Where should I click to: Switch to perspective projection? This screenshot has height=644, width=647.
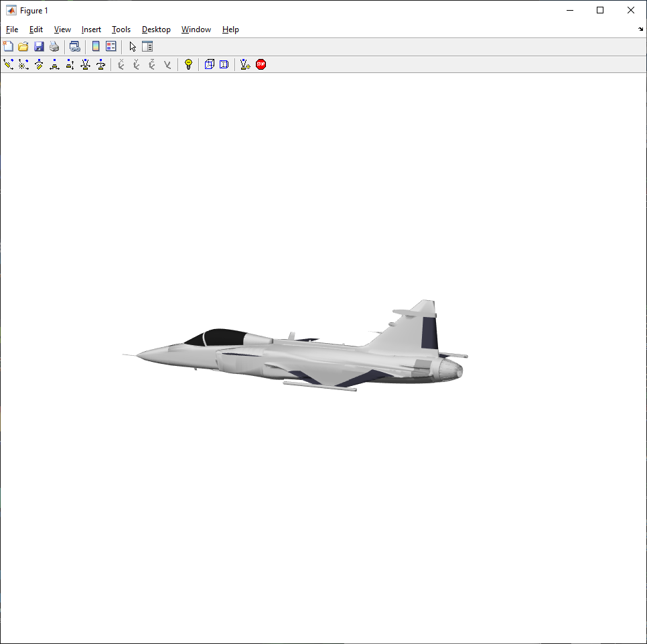pos(223,64)
